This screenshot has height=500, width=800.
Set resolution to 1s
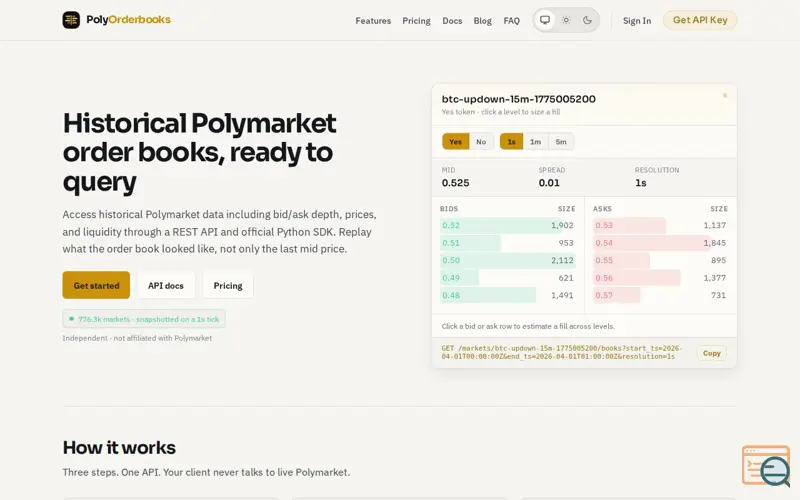point(511,142)
